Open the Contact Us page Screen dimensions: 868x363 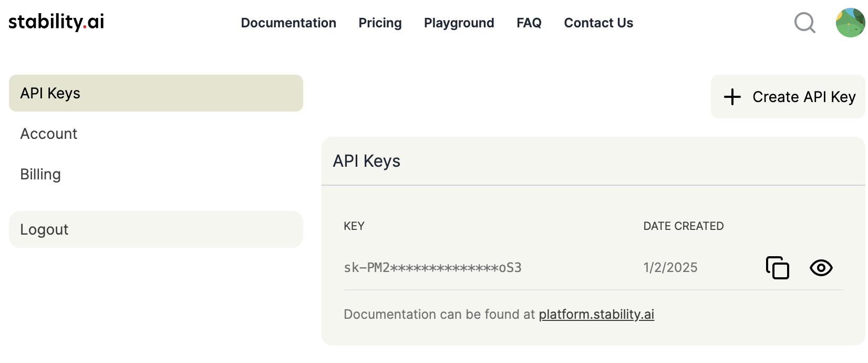[598, 23]
